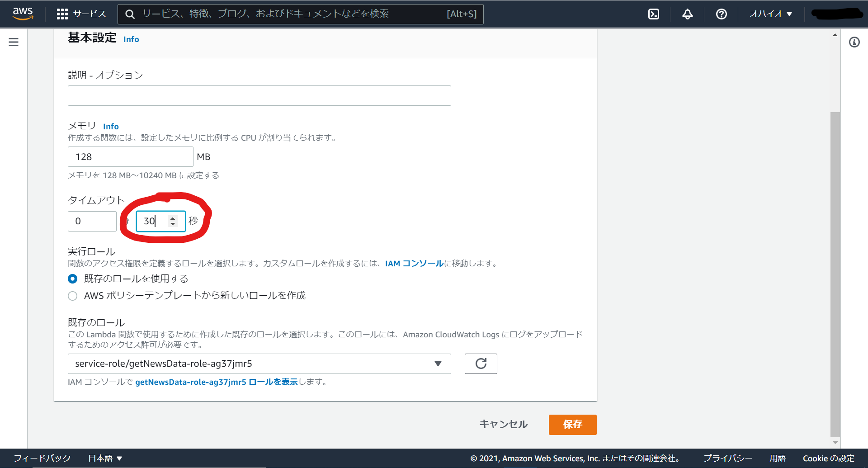Click the 保存 save button
The image size is (868, 468).
click(572, 425)
